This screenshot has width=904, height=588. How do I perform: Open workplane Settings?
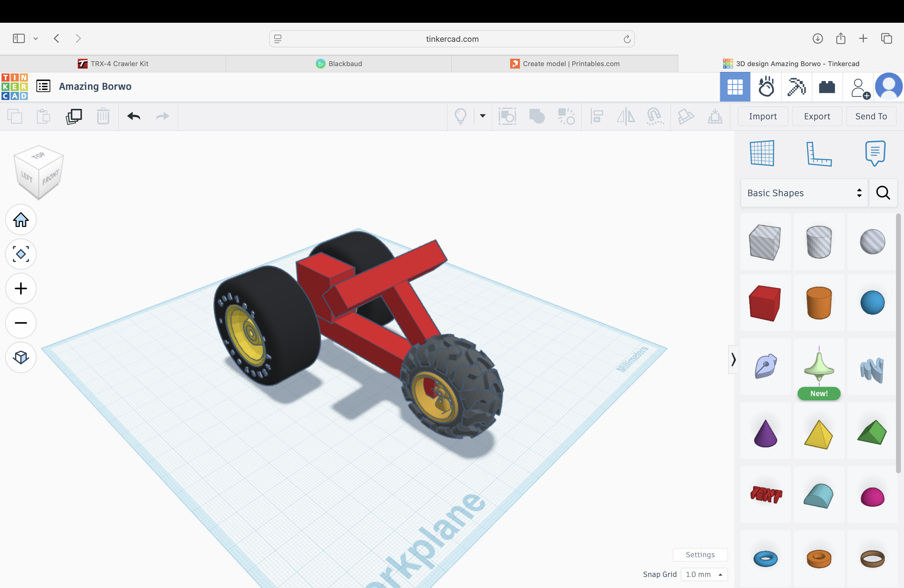(x=700, y=554)
